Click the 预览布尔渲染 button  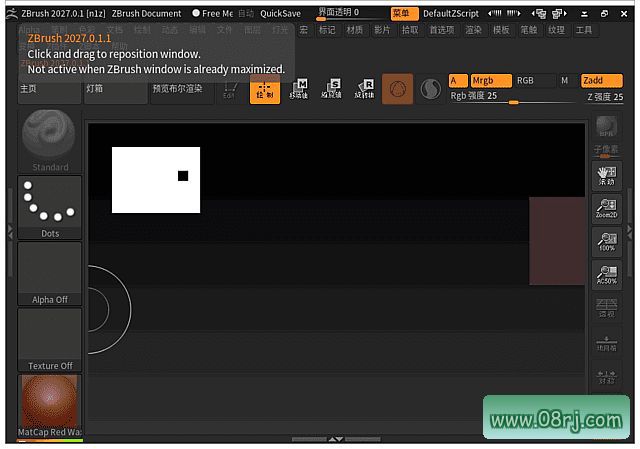pyautogui.click(x=182, y=89)
